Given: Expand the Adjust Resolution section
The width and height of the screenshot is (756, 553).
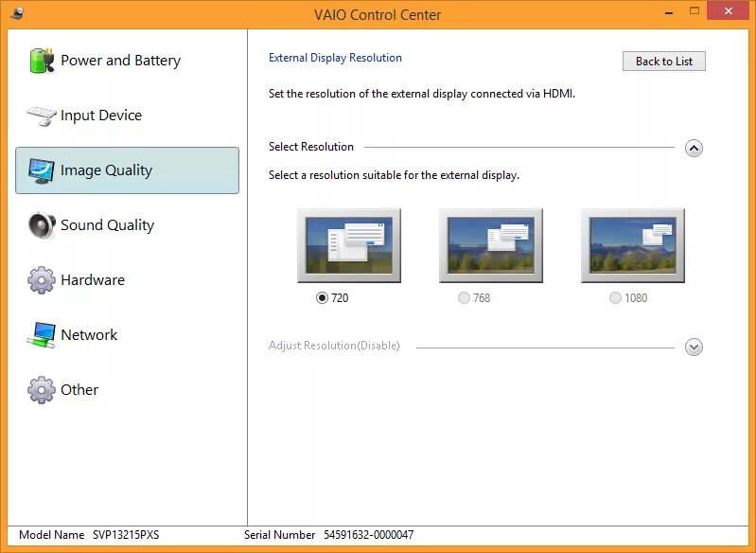Looking at the screenshot, I should (694, 347).
